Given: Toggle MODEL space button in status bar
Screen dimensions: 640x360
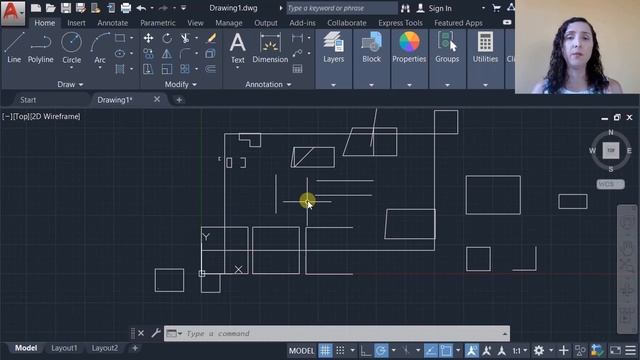Looking at the screenshot, I should (x=302, y=351).
